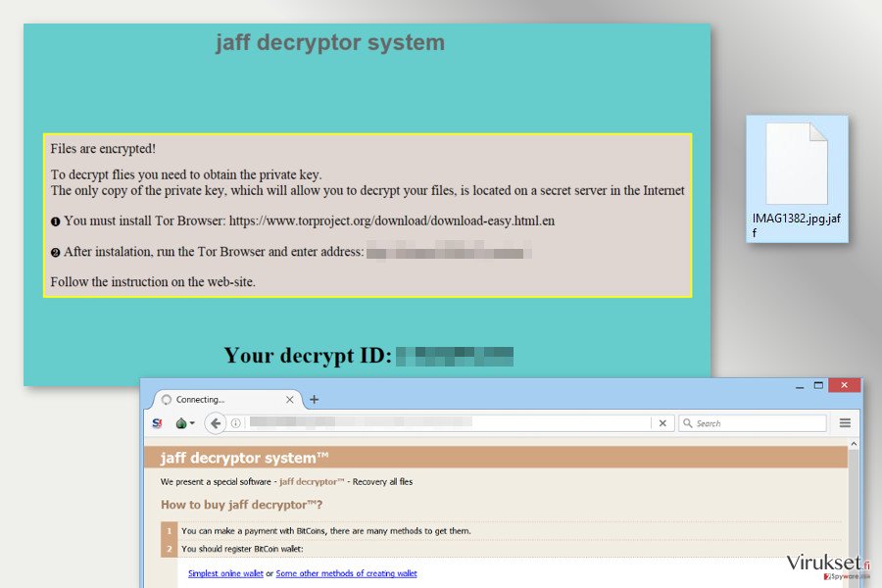The height and width of the screenshot is (588, 882).
Task: Select the "Connecting..." browser tab
Action: [x=227, y=400]
